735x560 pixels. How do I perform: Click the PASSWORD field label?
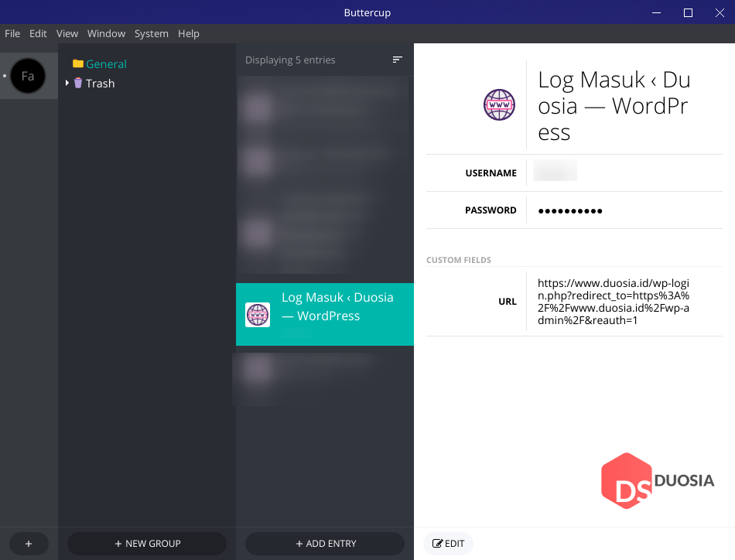pos(491,210)
